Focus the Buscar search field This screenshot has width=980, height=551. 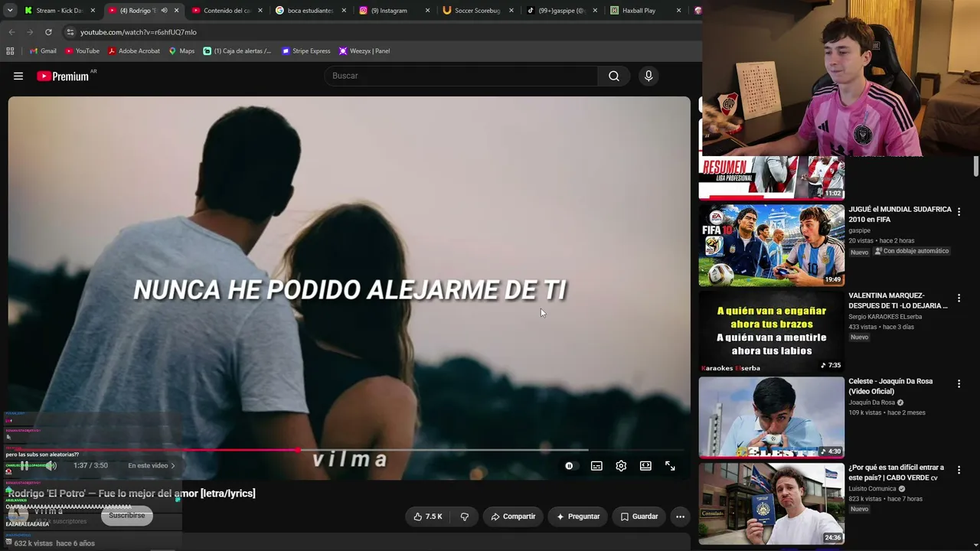point(461,76)
